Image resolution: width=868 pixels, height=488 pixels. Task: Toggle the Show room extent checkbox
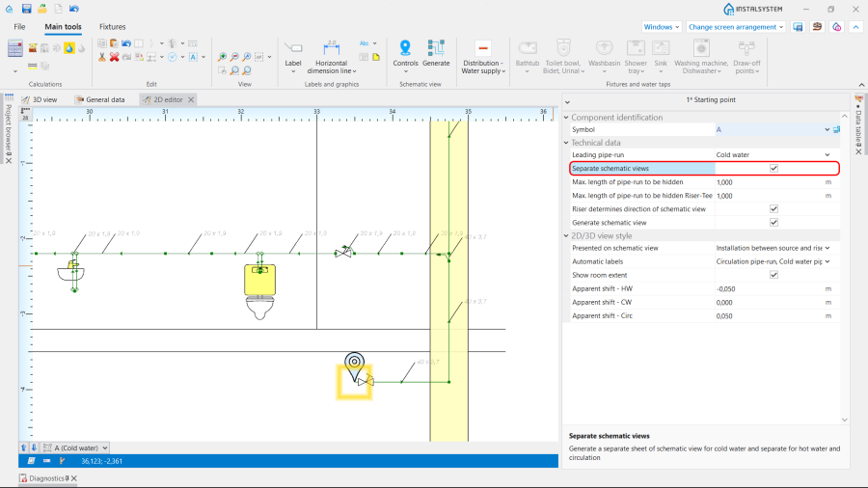[x=773, y=275]
